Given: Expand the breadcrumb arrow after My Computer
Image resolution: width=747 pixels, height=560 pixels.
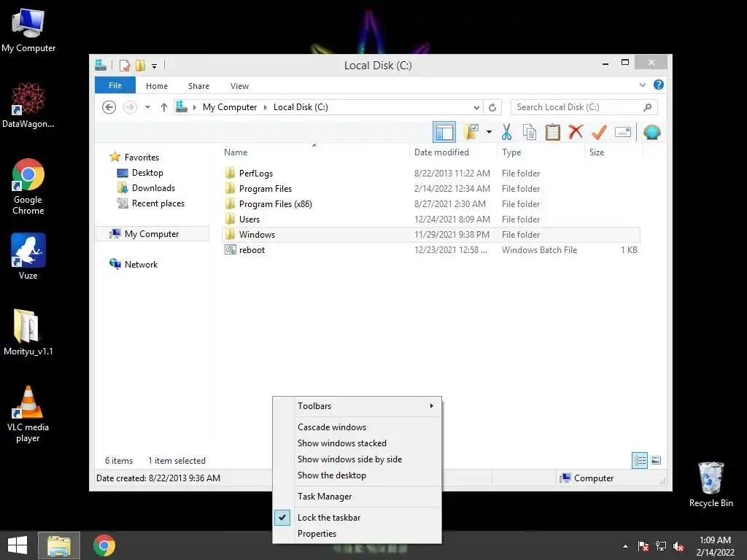Looking at the screenshot, I should pyautogui.click(x=266, y=107).
